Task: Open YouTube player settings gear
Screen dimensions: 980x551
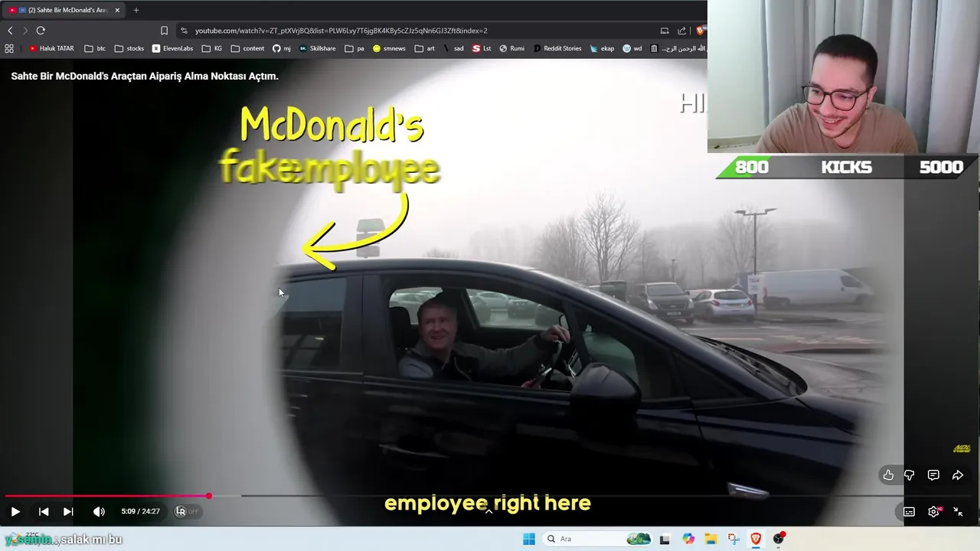Action: [934, 511]
